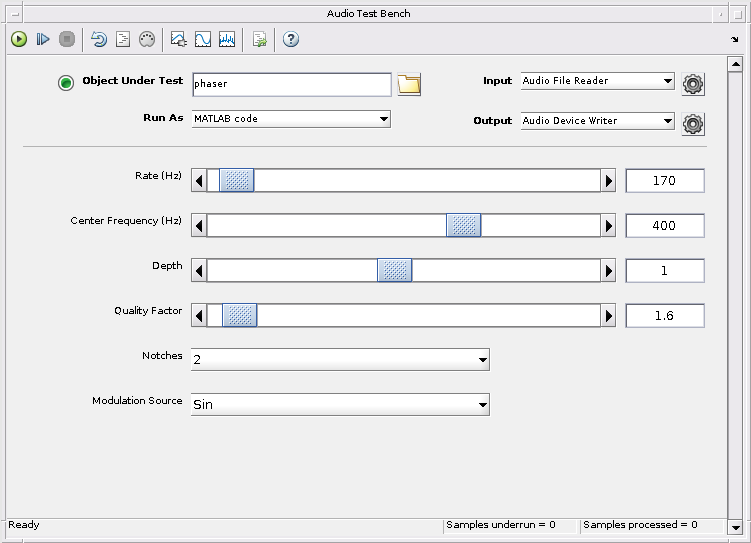Click the Center Frequency value field showing 400
The width and height of the screenshot is (751, 543).
click(x=665, y=226)
